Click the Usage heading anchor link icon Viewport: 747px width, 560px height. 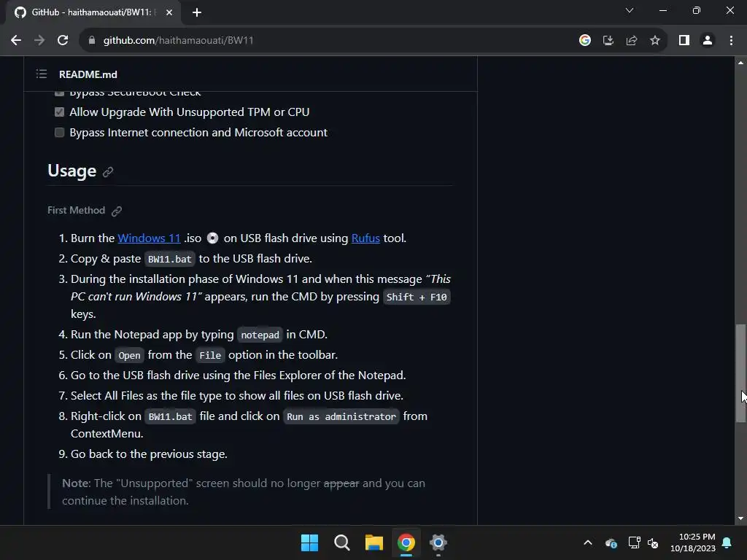tap(108, 172)
